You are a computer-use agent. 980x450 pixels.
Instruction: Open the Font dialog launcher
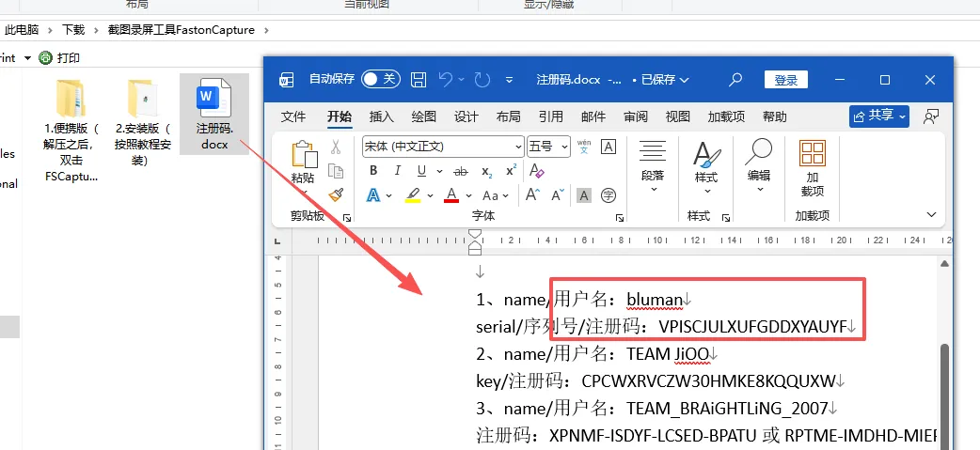tap(620, 218)
